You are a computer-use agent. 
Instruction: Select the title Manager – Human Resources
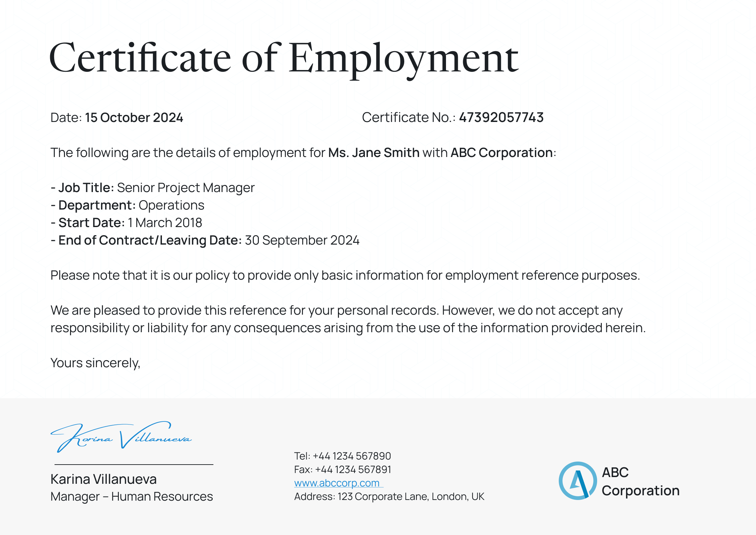point(131,496)
